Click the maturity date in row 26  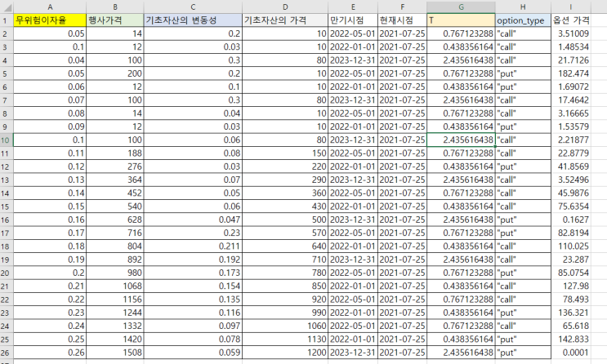point(353,353)
